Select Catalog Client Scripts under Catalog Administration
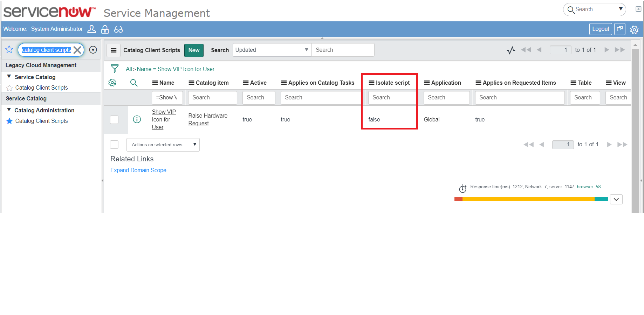This screenshot has height=315, width=644. coord(41,121)
